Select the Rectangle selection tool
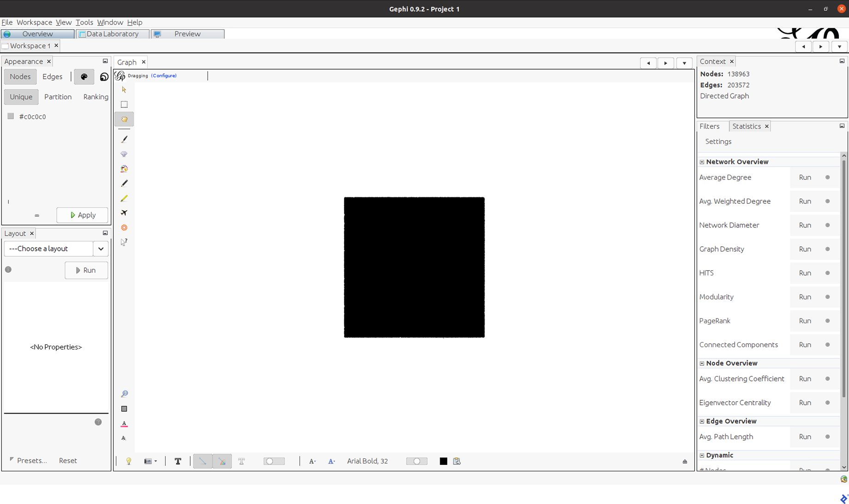The image size is (849, 504). 124,104
